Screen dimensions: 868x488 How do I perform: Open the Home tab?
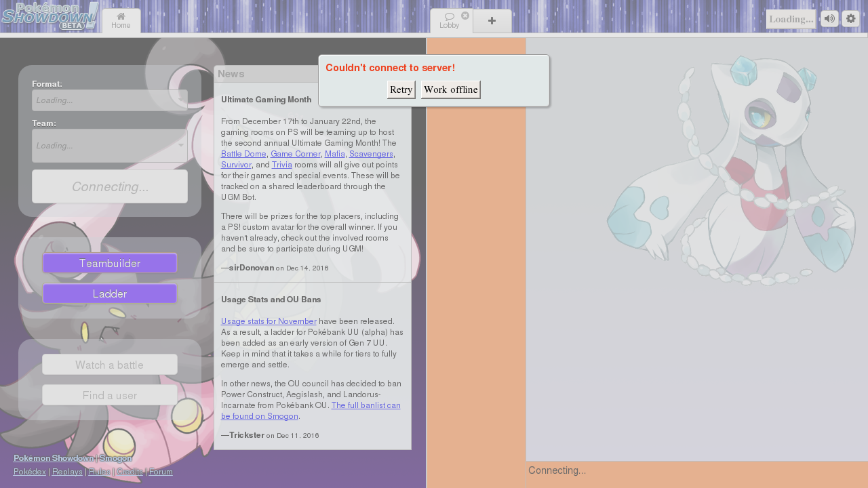[x=121, y=21]
